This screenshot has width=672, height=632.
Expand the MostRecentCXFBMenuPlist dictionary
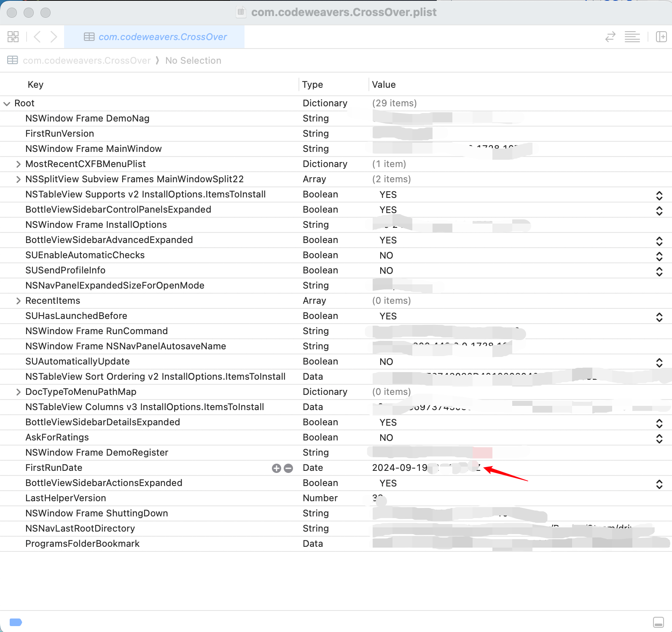click(x=18, y=164)
